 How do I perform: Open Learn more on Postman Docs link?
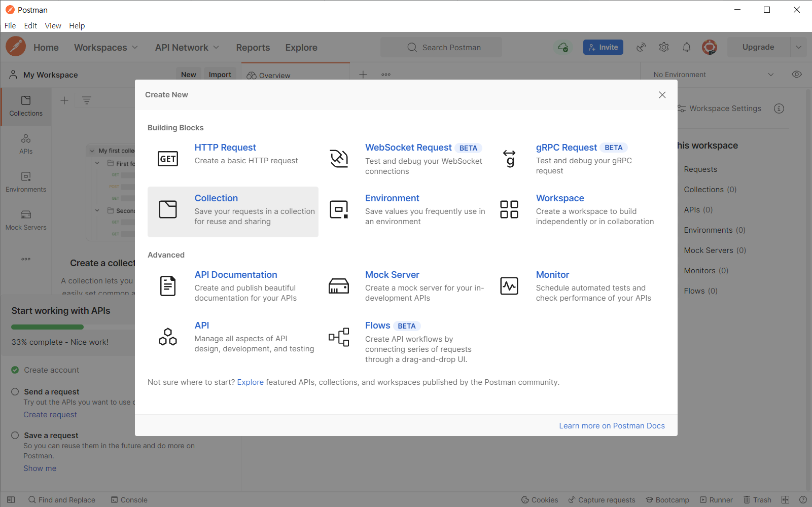(x=612, y=426)
